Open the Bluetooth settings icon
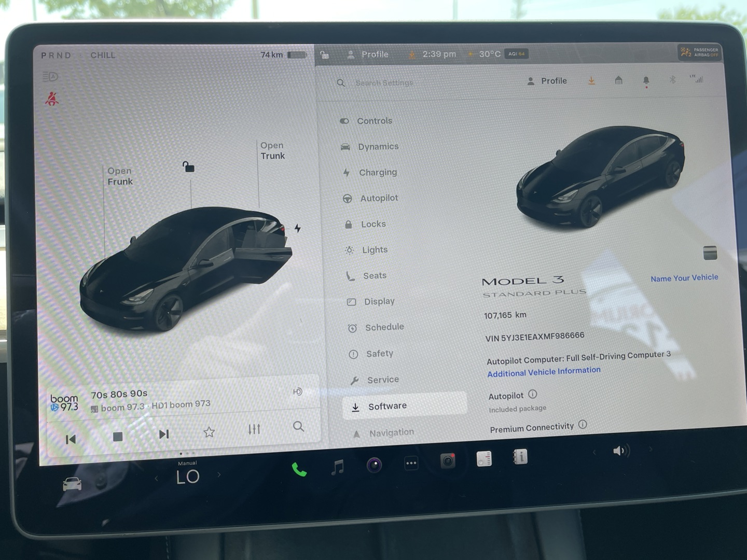 click(672, 80)
